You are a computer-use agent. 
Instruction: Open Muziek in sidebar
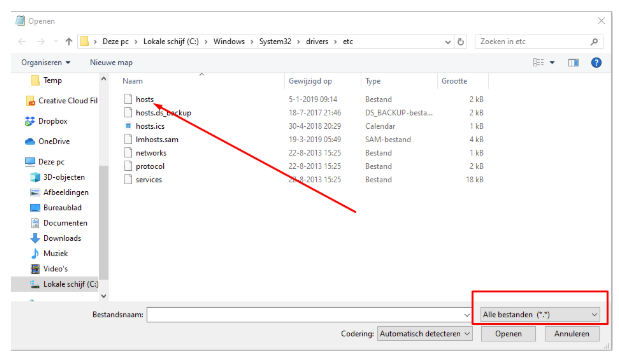(49, 253)
